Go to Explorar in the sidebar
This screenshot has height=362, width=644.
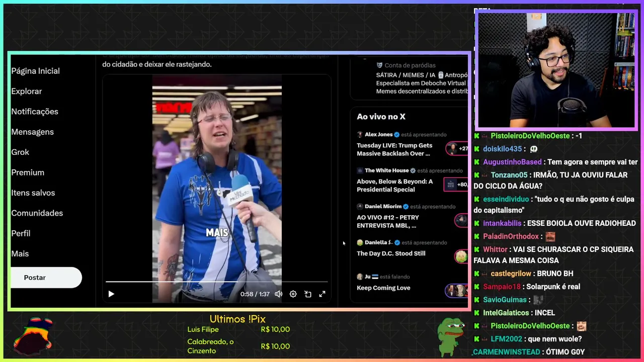click(26, 91)
